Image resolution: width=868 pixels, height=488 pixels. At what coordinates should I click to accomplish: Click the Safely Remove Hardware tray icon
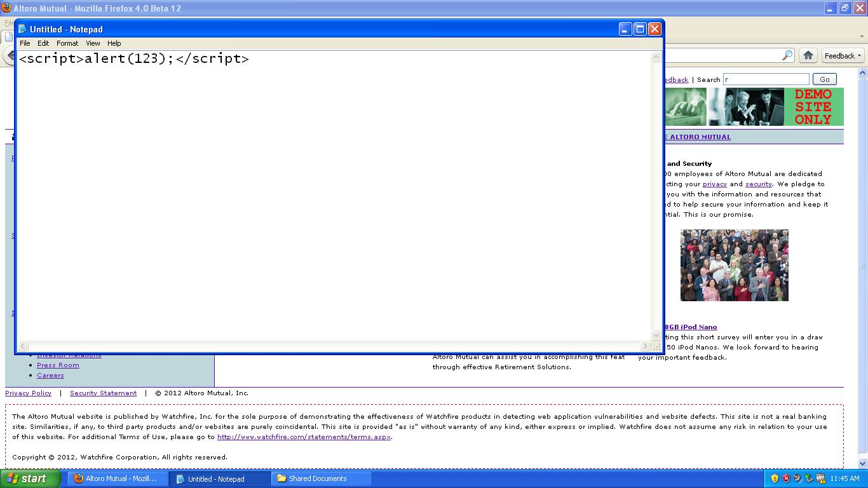click(x=809, y=478)
